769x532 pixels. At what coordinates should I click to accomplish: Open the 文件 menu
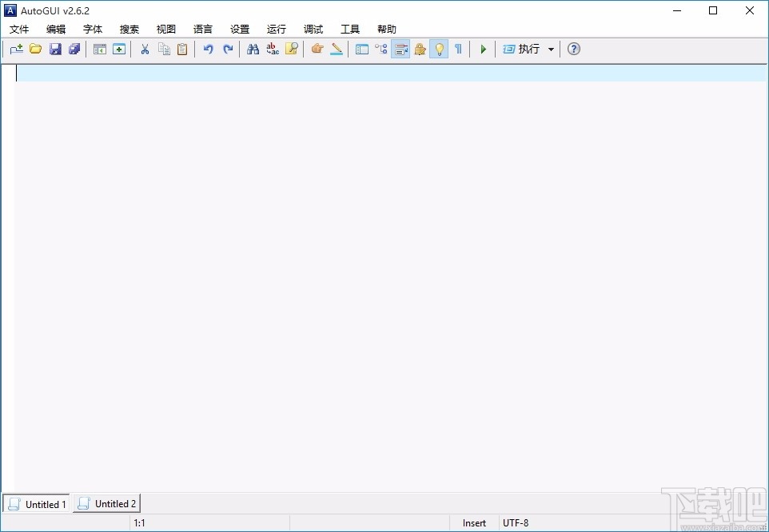click(x=20, y=29)
